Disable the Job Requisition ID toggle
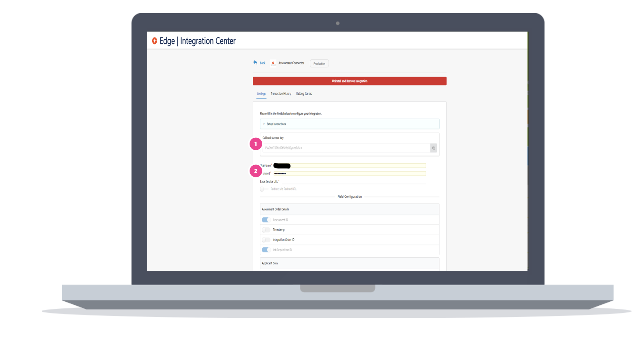644x340 pixels. click(266, 250)
